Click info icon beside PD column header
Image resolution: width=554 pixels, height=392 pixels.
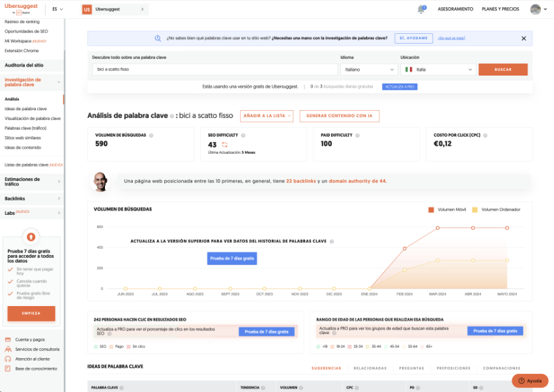[418, 387]
